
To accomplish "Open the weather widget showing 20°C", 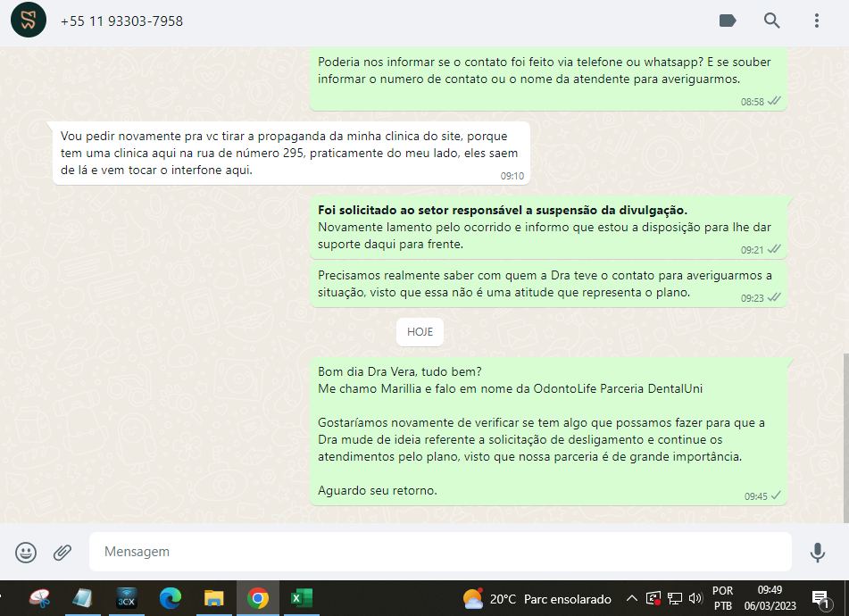I will point(537,599).
